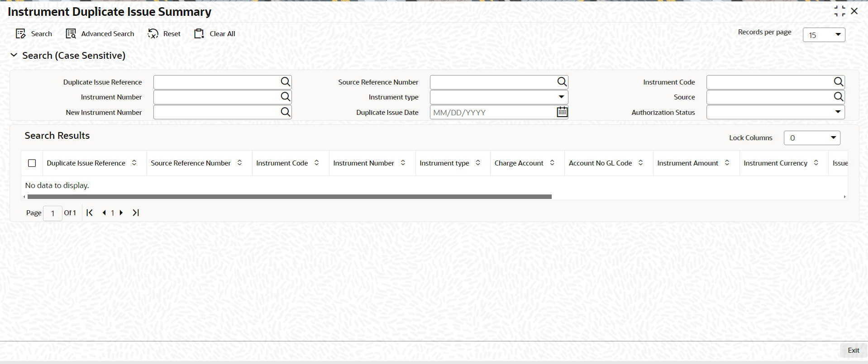Image resolution: width=868 pixels, height=364 pixels.
Task: Open lookup for Duplicate Issue Reference
Action: pyautogui.click(x=286, y=82)
